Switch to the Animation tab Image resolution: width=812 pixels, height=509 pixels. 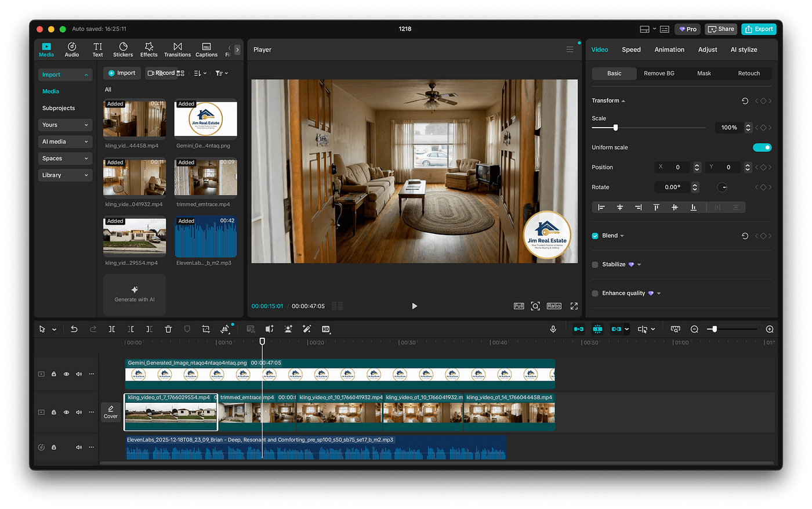669,50
